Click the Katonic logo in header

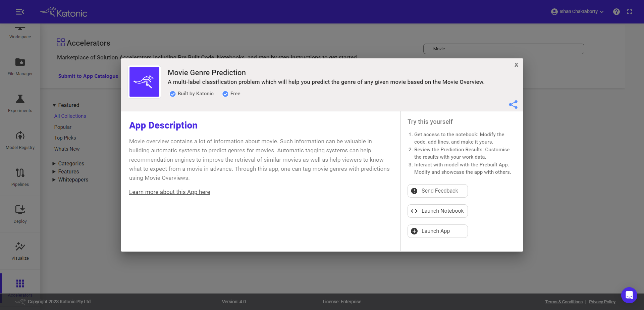pyautogui.click(x=64, y=12)
